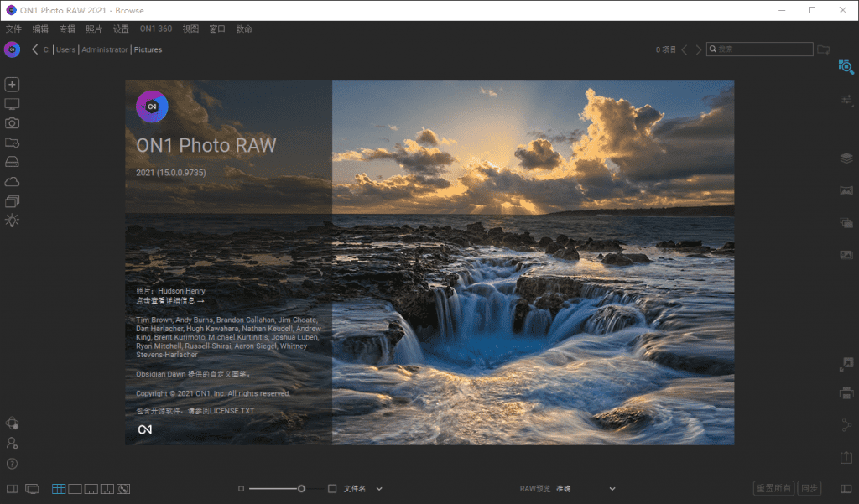Switch to the Browse module icon
This screenshot has width=859, height=504.
coord(846,67)
